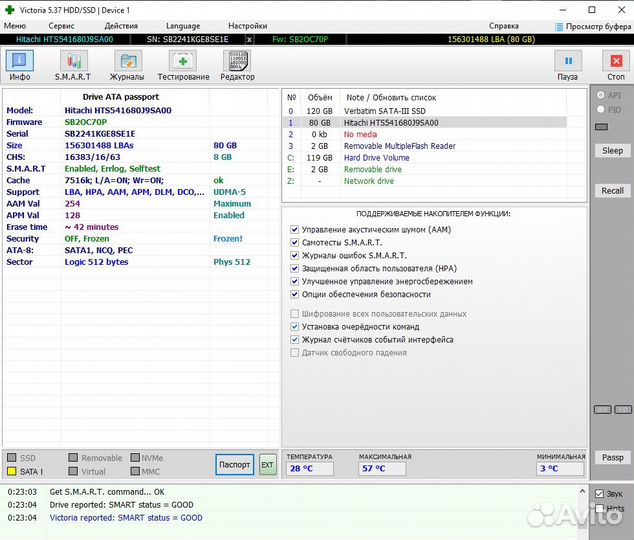Enable the Hints checkbox

coord(600,509)
